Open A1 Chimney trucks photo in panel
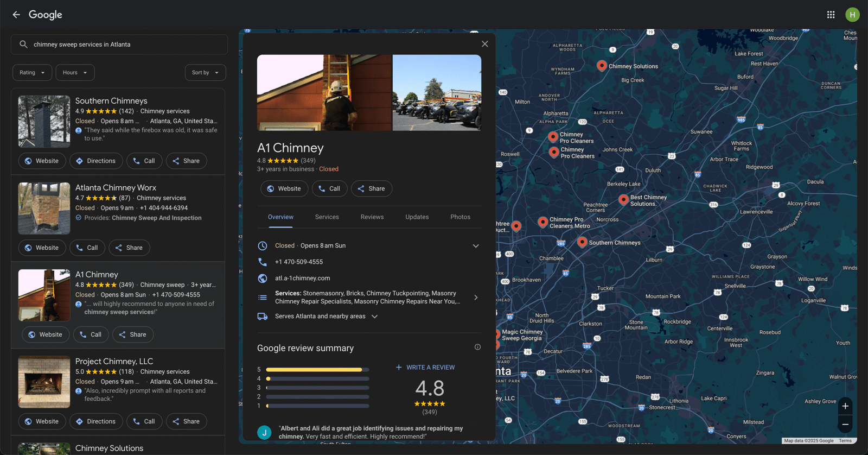This screenshot has width=868, height=455. tap(437, 92)
